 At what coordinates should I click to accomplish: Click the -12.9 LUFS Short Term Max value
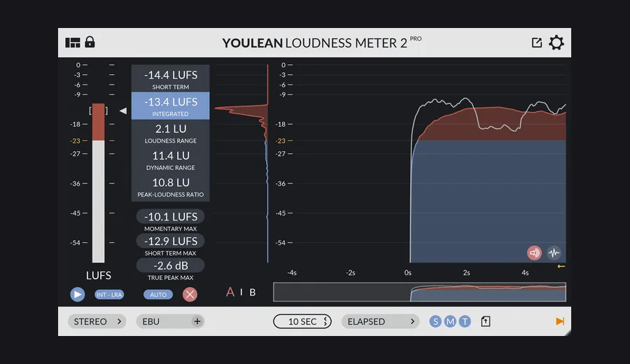170,241
